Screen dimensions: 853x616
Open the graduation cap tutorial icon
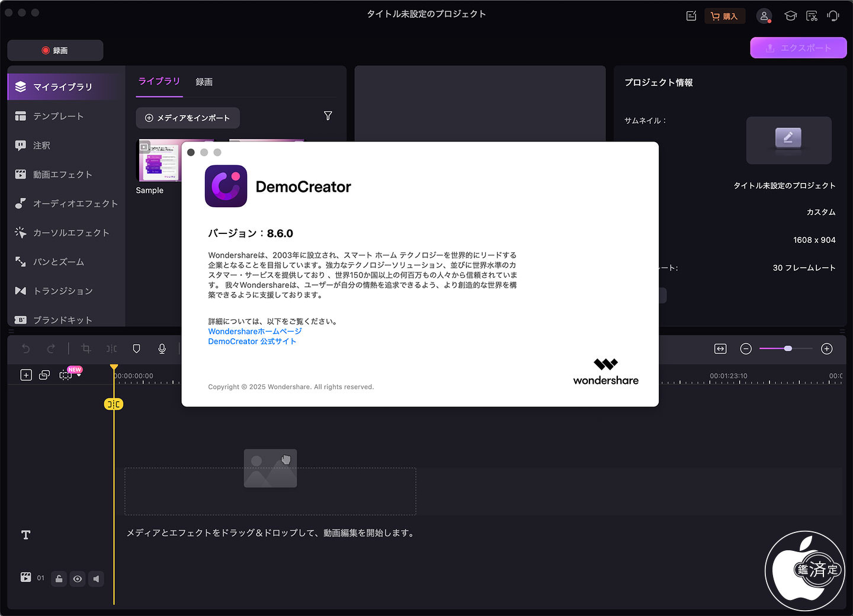click(x=790, y=16)
